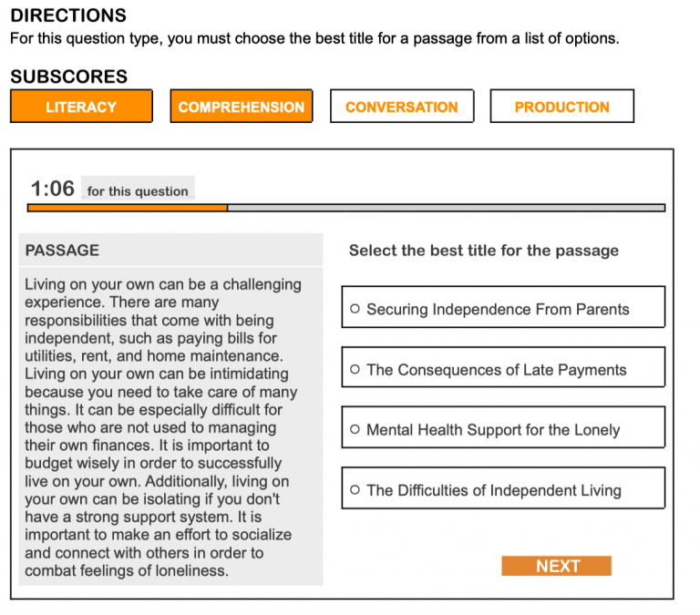Click inside the passage text body

[x=164, y=428]
